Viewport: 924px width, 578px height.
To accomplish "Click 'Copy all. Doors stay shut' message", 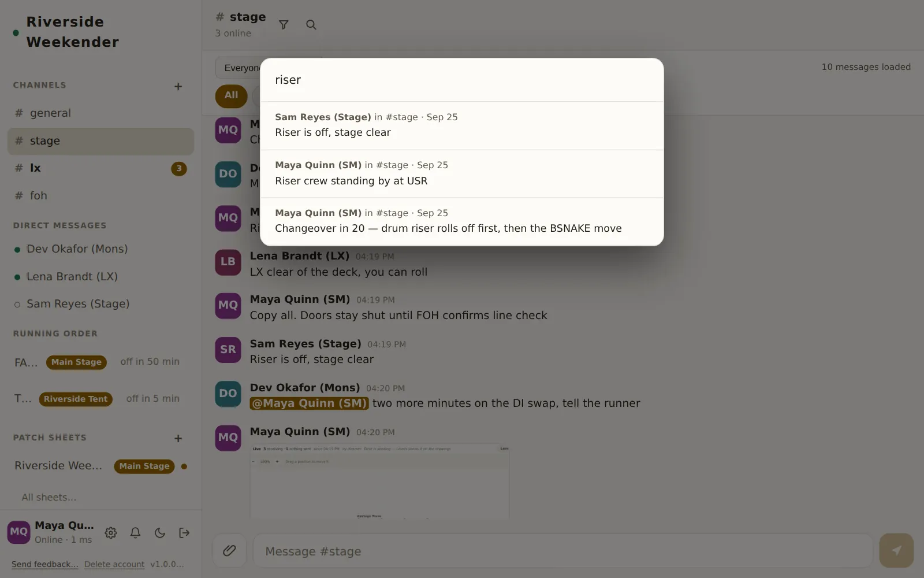I will (x=398, y=316).
